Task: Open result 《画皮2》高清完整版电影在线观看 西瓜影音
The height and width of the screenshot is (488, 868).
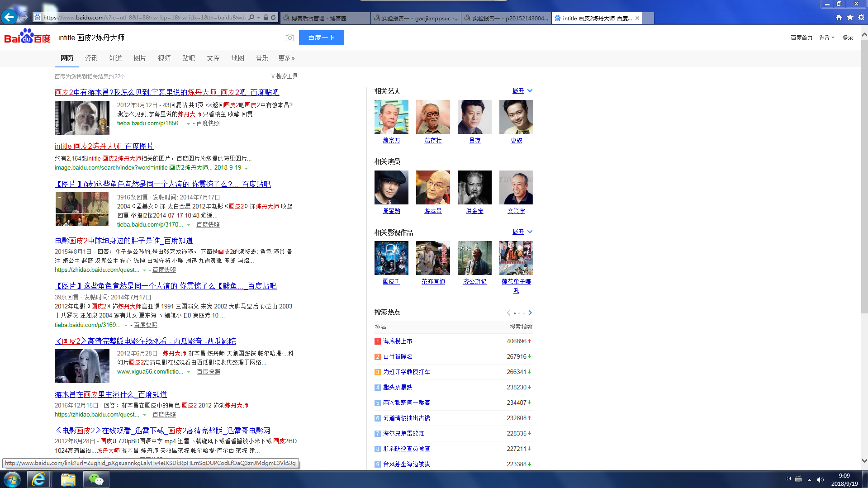Action: coord(145,341)
